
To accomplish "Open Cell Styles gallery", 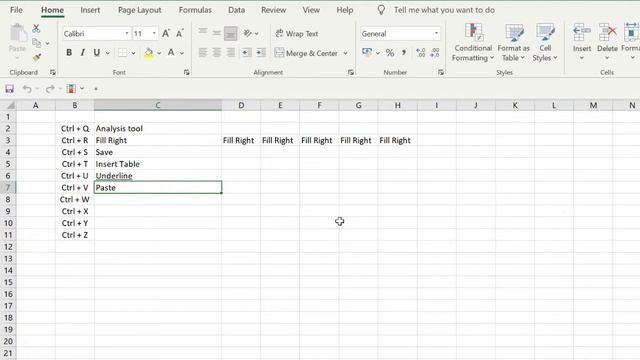I will 545,42.
